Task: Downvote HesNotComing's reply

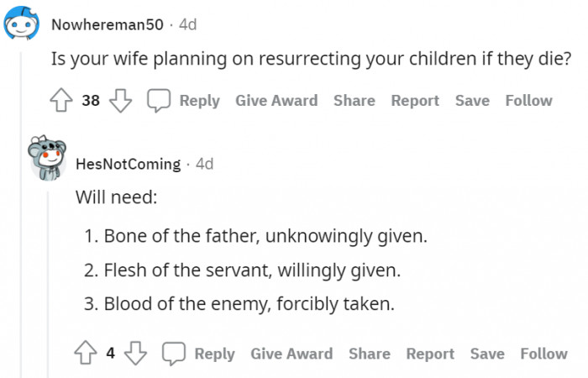Action: pos(135,354)
